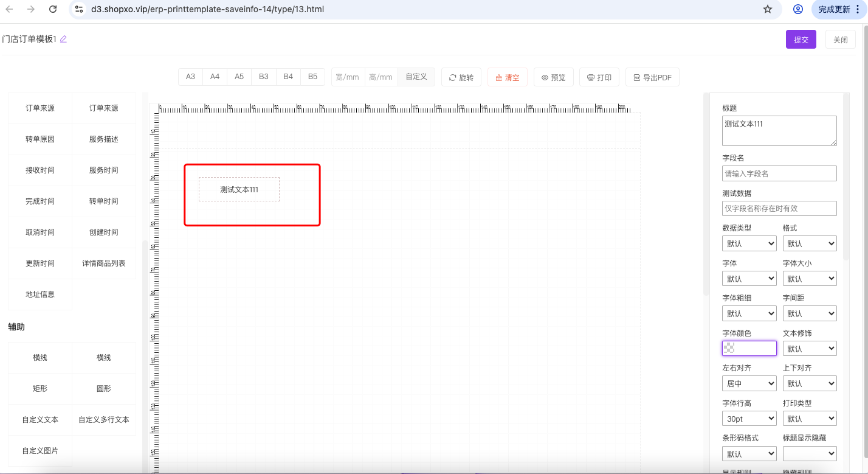Rotate the paper with 旋转 button
Viewport: 868px width, 474px height.
pyautogui.click(x=461, y=77)
